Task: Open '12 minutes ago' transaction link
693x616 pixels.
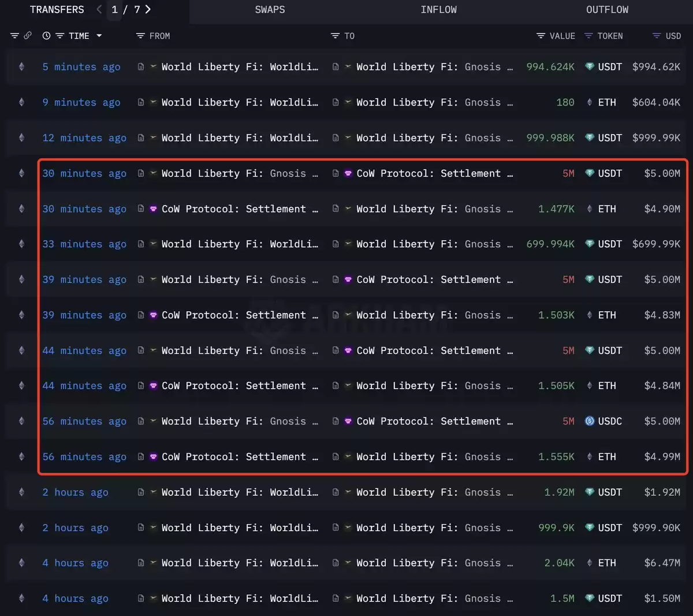Action: [84, 138]
